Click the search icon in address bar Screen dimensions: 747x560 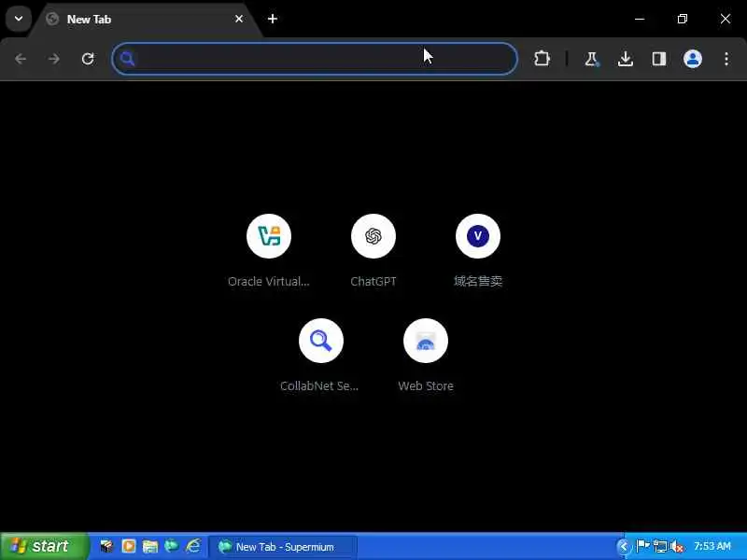[127, 59]
